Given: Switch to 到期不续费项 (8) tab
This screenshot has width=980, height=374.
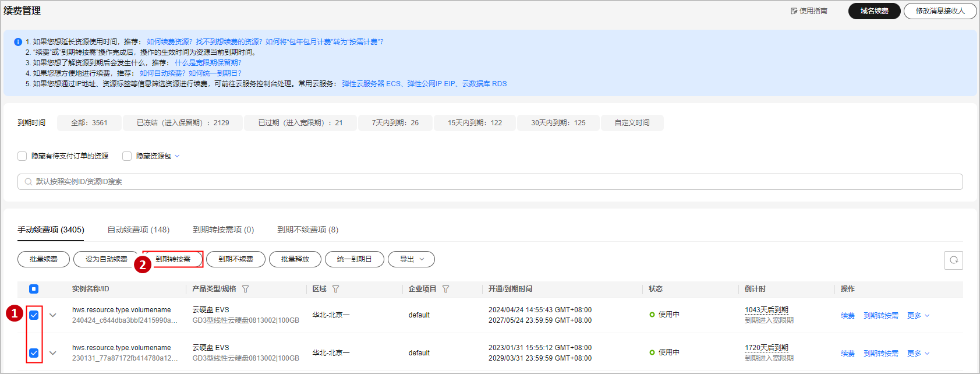Looking at the screenshot, I should pyautogui.click(x=307, y=230).
